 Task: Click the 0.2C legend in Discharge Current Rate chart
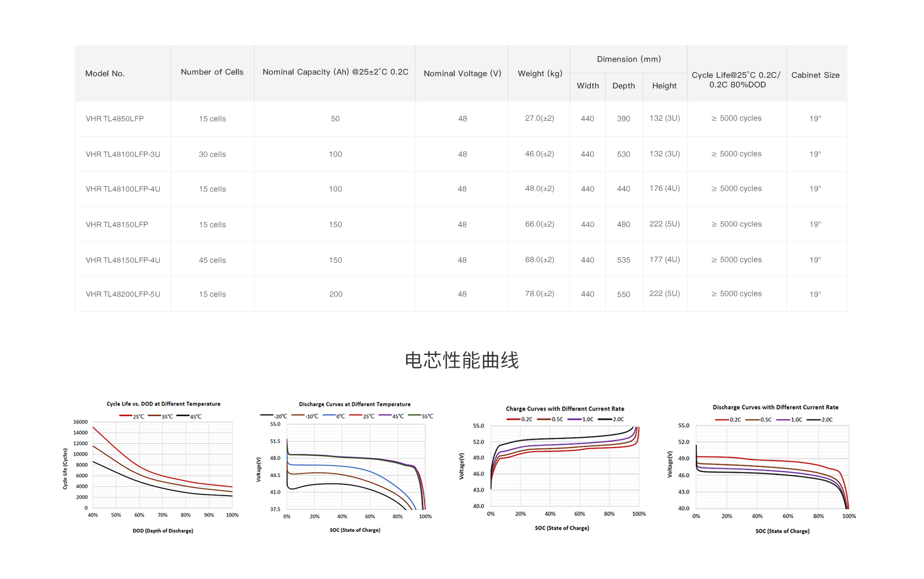point(728,420)
